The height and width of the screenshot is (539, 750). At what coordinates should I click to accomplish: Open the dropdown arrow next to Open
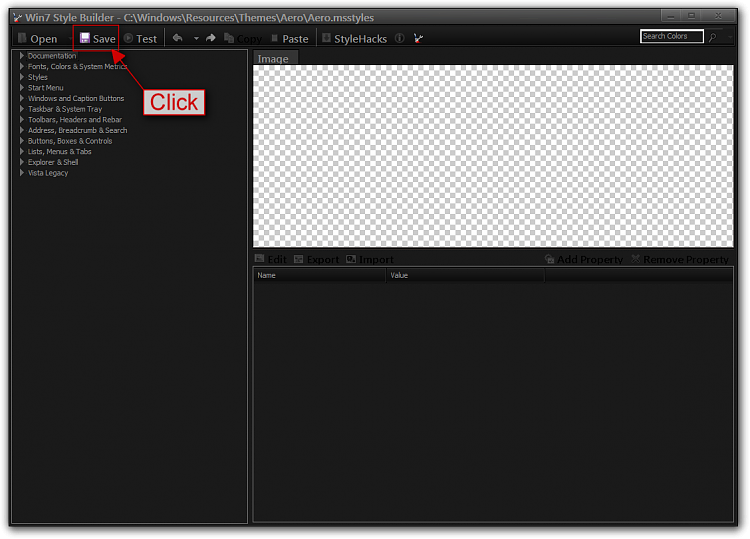pos(70,39)
